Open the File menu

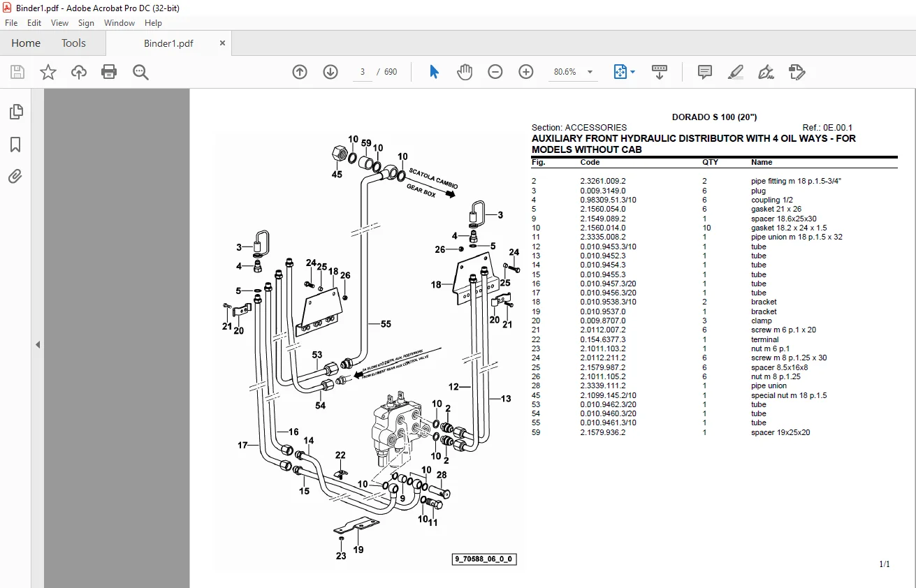click(11, 23)
